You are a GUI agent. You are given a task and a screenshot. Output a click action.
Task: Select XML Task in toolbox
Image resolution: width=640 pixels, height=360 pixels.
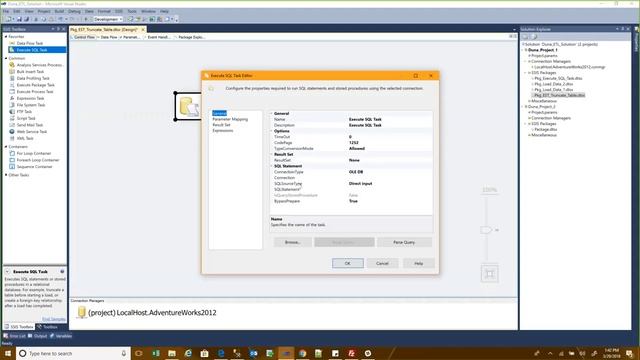pos(25,138)
